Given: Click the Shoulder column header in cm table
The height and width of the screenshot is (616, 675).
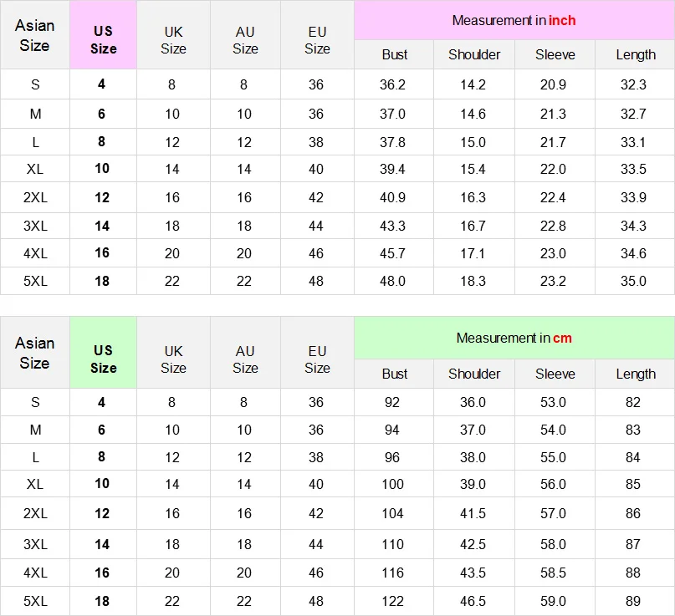Looking at the screenshot, I should 474,374.
